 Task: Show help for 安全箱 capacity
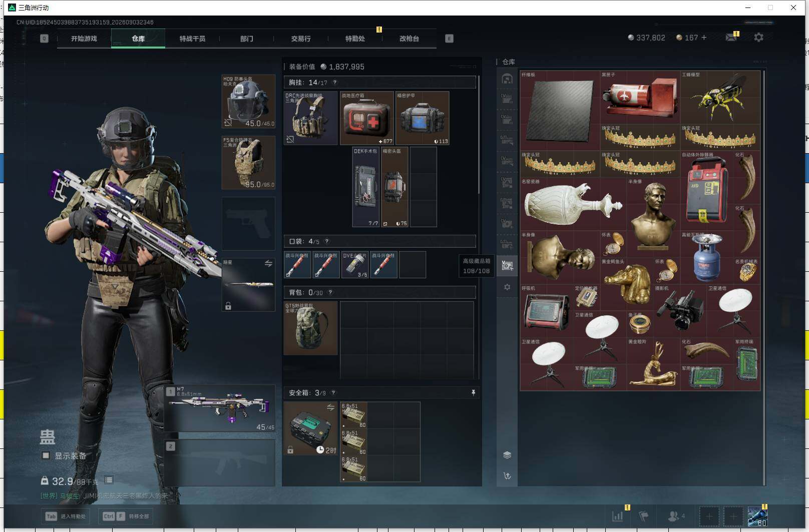[x=333, y=393]
